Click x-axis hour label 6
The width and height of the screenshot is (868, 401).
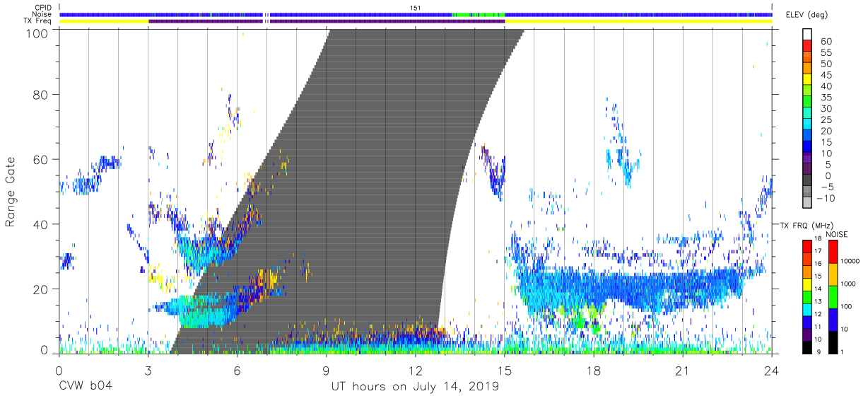click(x=237, y=371)
